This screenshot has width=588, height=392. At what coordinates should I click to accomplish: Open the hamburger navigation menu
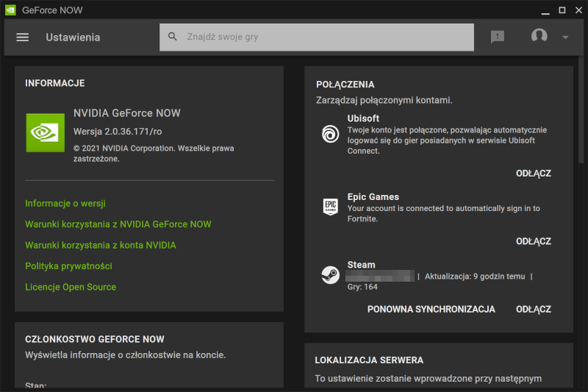(23, 37)
